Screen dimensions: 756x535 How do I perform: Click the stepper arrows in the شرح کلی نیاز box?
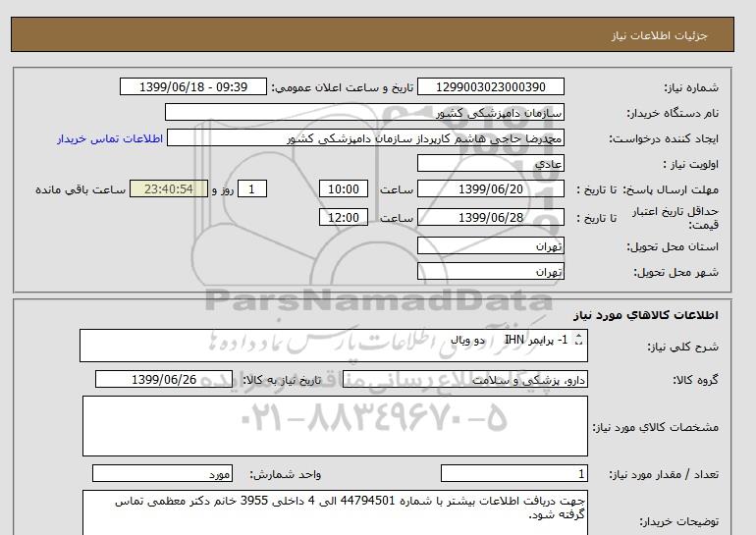[x=578, y=340]
